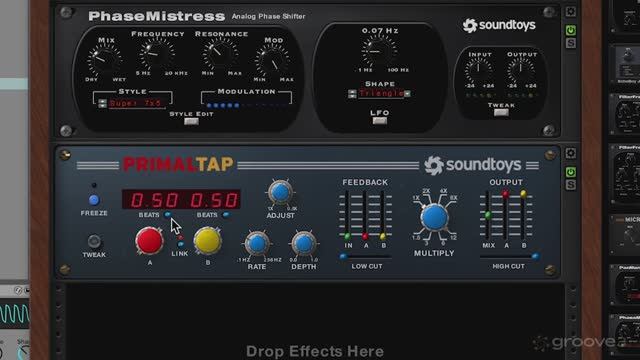Viewport: 640px width, 360px height.
Task: Click the Soundtoys logo on PhaseMistress
Action: pyautogui.click(x=499, y=25)
